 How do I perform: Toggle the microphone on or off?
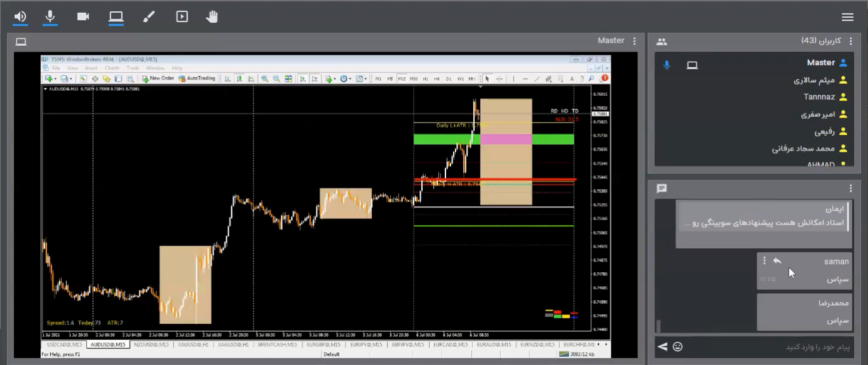(x=50, y=17)
